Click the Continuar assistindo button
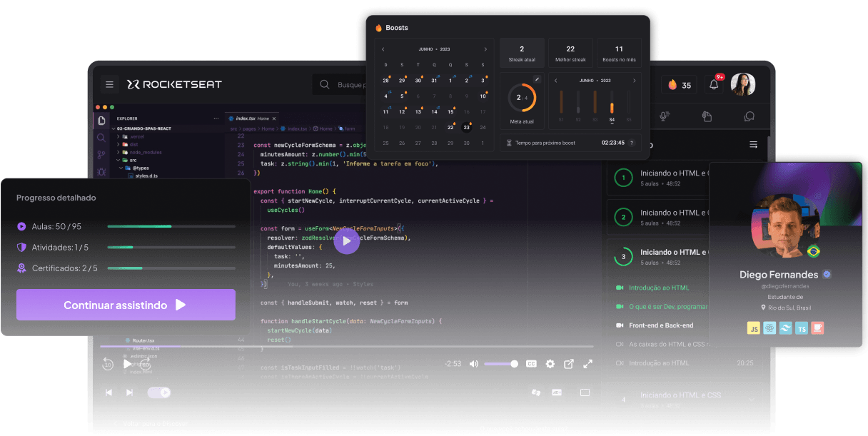This screenshot has width=868, height=436. 126,305
